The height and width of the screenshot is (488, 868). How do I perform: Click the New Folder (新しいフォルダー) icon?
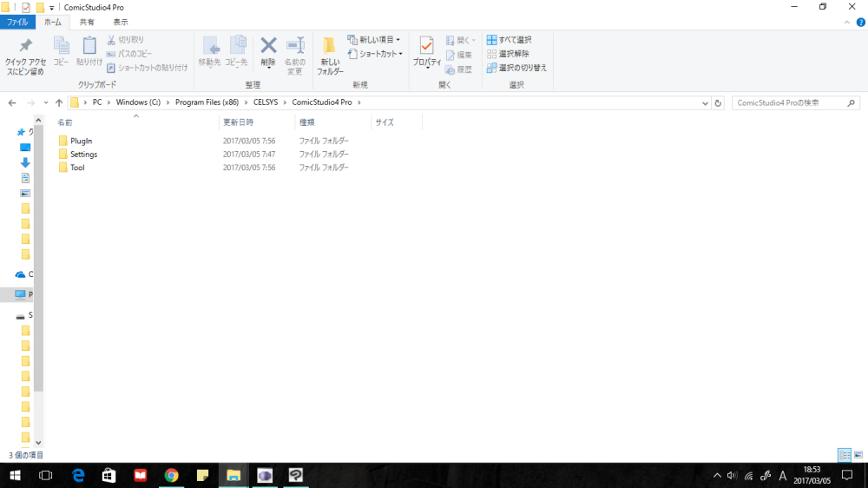(x=329, y=47)
